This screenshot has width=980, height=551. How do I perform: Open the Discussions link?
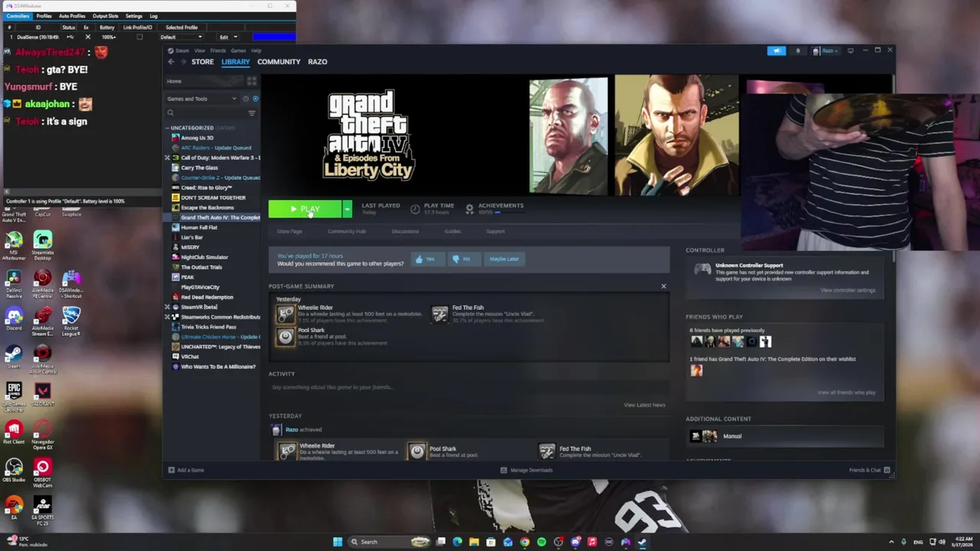pos(405,231)
